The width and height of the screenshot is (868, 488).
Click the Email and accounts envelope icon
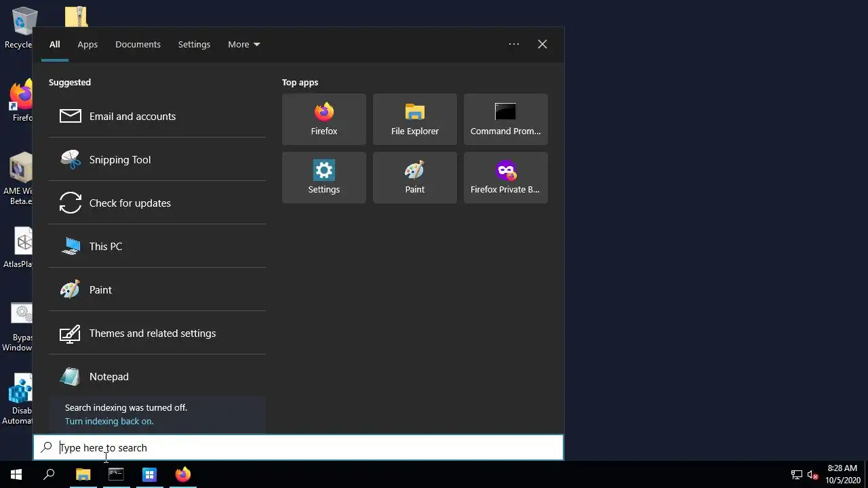coord(71,116)
